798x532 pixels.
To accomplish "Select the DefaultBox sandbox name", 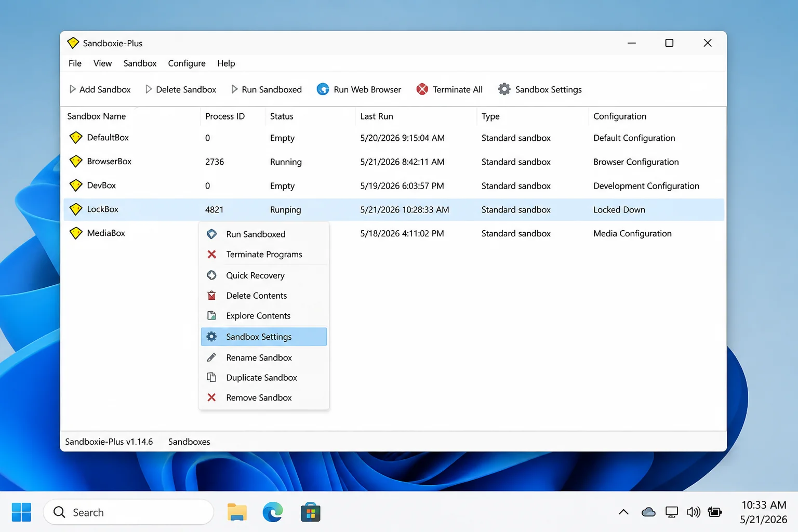I will pyautogui.click(x=108, y=138).
